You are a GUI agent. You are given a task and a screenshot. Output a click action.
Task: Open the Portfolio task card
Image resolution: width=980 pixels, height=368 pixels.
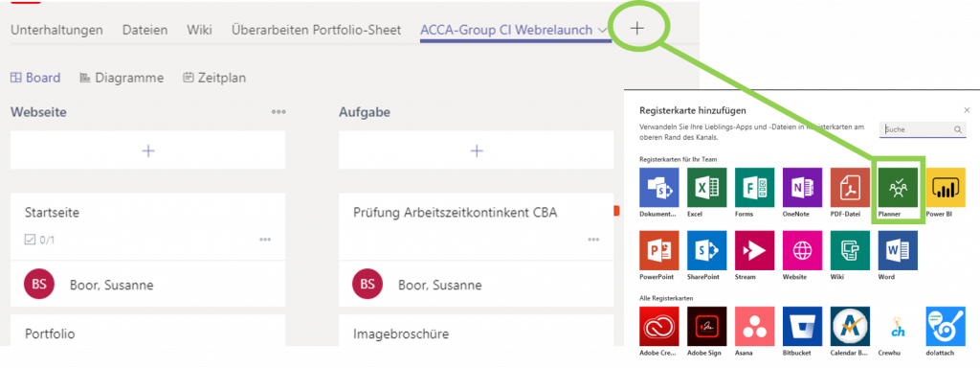[148, 331]
